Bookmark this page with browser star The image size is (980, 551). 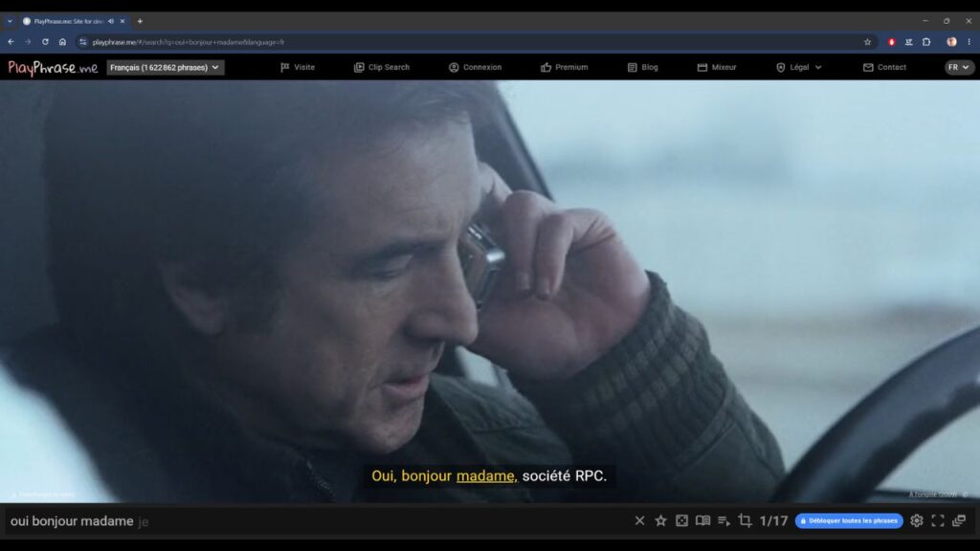[867, 42]
